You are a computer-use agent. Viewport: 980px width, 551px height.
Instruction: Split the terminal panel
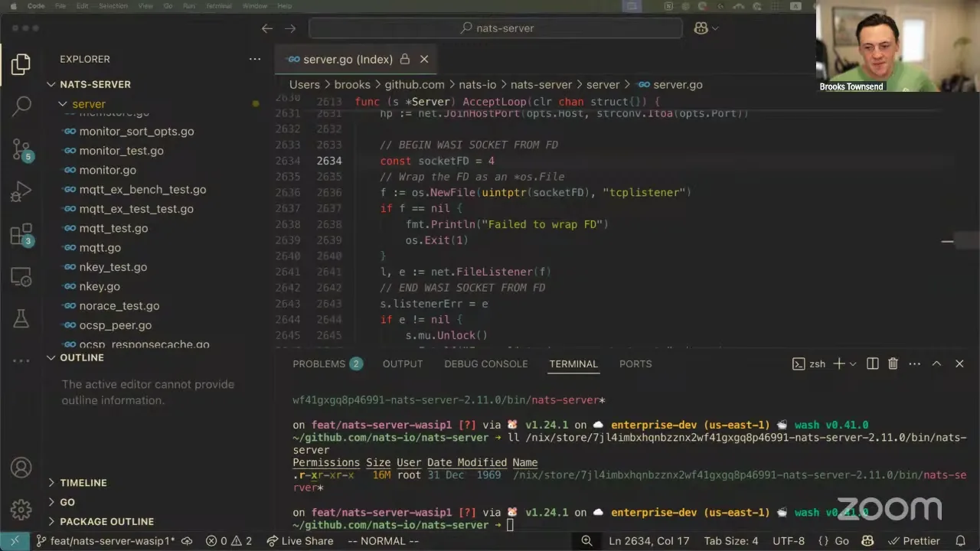tap(872, 364)
